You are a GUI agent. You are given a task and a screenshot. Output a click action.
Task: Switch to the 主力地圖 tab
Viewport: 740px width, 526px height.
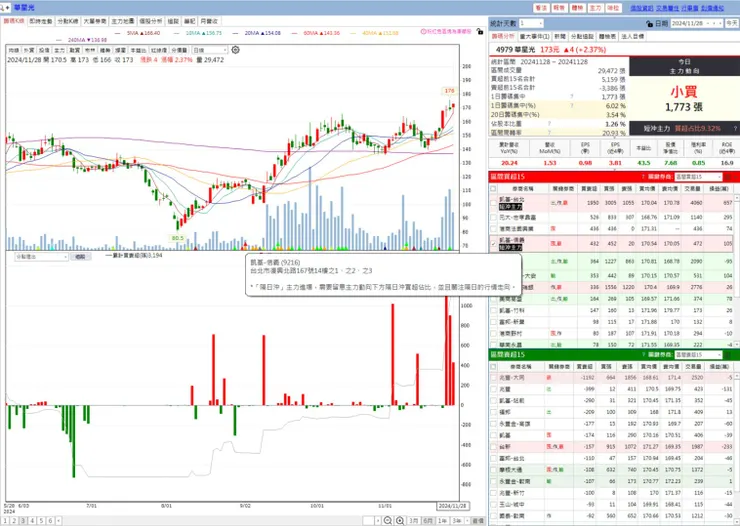123,21
